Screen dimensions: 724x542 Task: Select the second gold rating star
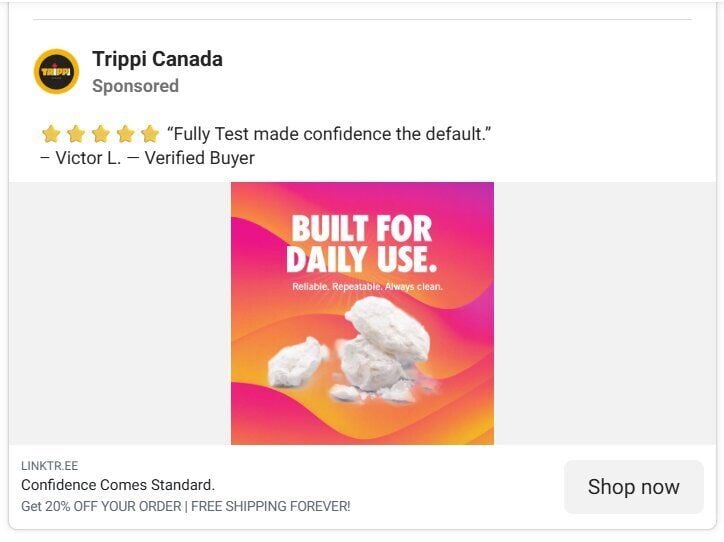75,134
